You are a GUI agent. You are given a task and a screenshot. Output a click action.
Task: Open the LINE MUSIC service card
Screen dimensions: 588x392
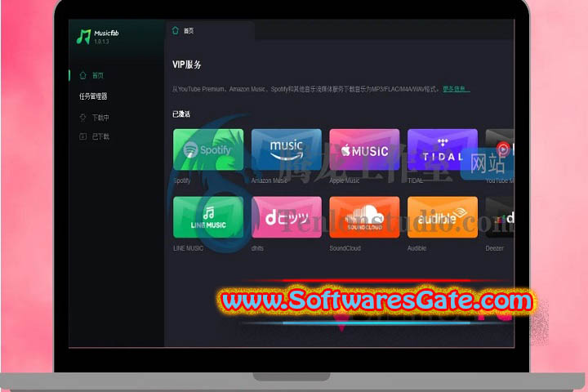pos(208,217)
